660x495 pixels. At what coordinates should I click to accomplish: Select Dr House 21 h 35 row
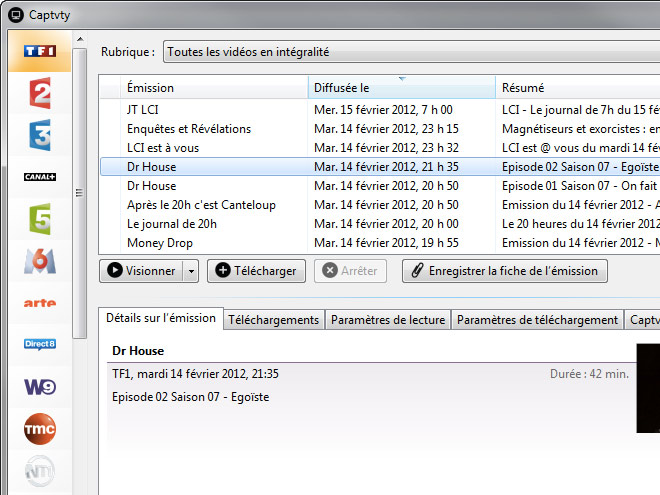point(380,167)
